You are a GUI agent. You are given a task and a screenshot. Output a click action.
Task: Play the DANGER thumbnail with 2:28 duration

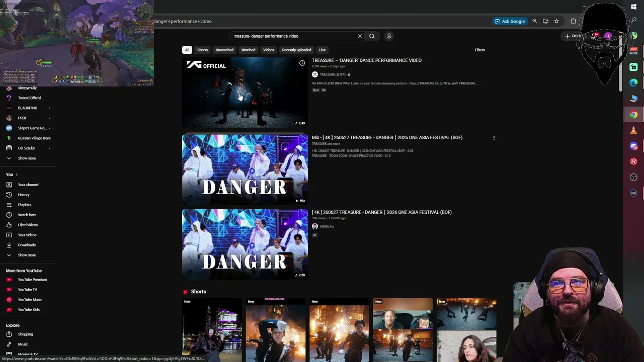point(245,244)
